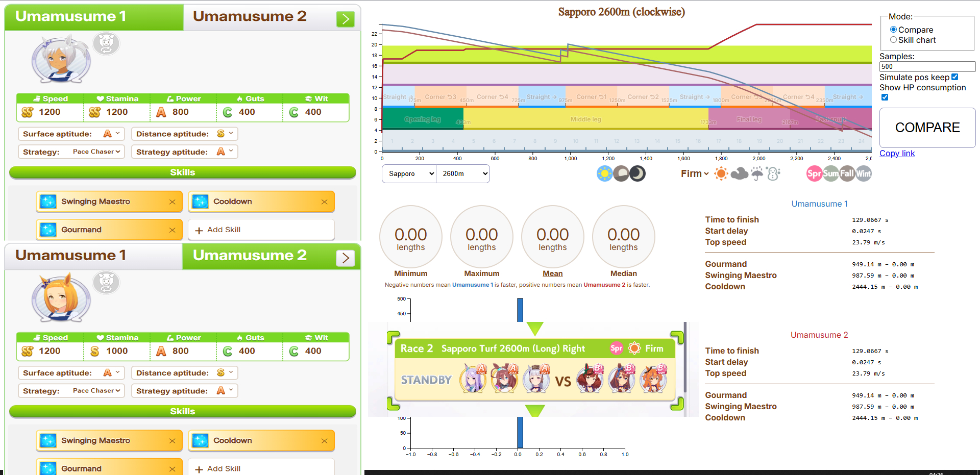This screenshot has height=475, width=980.
Task: Switch to Umamusume 1 tab in bottom panel
Action: (x=93, y=256)
